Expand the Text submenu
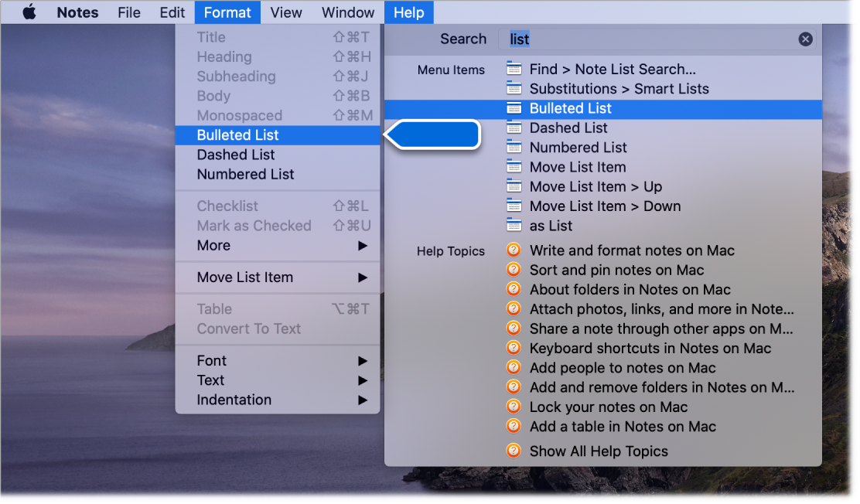This screenshot has width=860, height=504. point(210,380)
